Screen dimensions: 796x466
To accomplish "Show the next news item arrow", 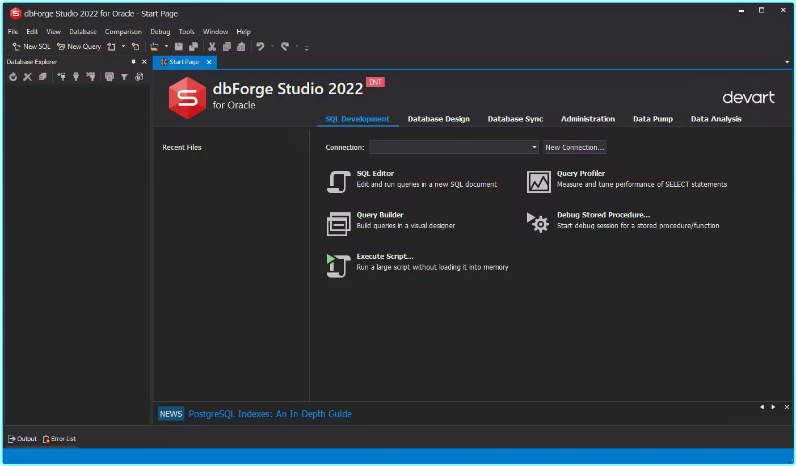I will (x=773, y=407).
